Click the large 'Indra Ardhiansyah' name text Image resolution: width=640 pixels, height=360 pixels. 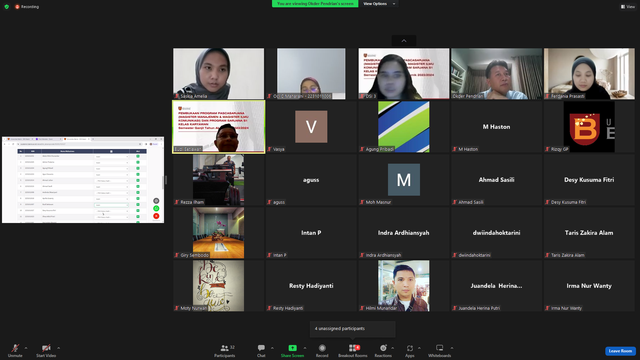pyautogui.click(x=404, y=233)
